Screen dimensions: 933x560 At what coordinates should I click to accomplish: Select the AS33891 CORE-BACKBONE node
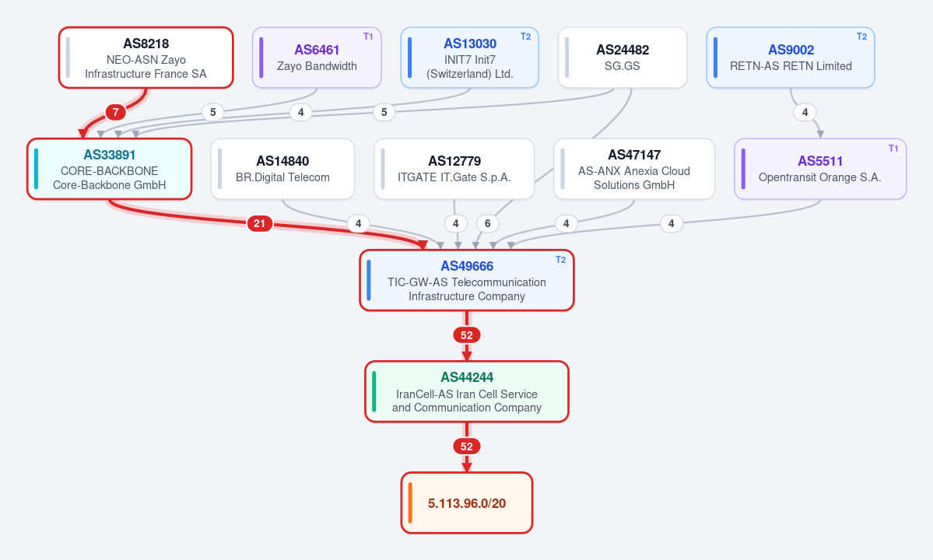(110, 169)
